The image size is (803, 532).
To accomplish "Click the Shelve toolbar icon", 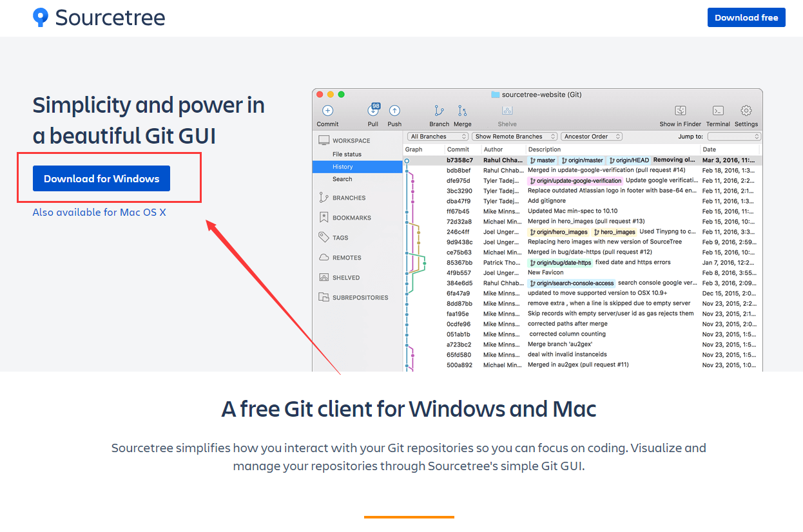I will pyautogui.click(x=507, y=111).
